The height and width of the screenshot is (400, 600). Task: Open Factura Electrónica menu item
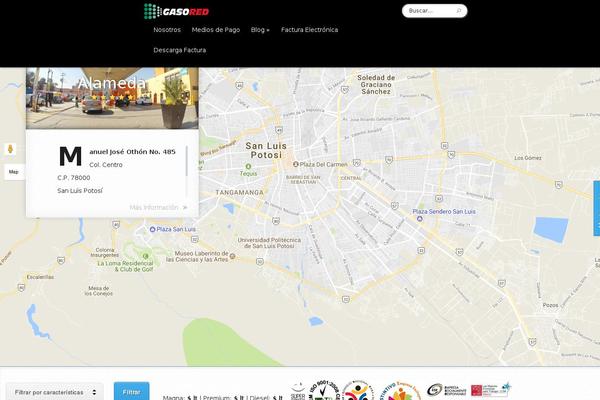(310, 30)
